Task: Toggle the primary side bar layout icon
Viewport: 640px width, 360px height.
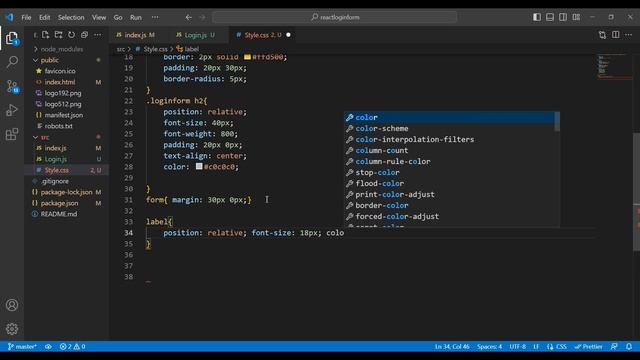Action: [x=537, y=17]
